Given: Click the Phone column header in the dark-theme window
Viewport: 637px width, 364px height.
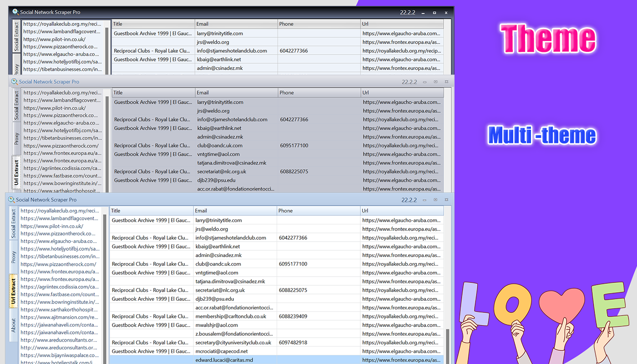Looking at the screenshot, I should tap(319, 24).
